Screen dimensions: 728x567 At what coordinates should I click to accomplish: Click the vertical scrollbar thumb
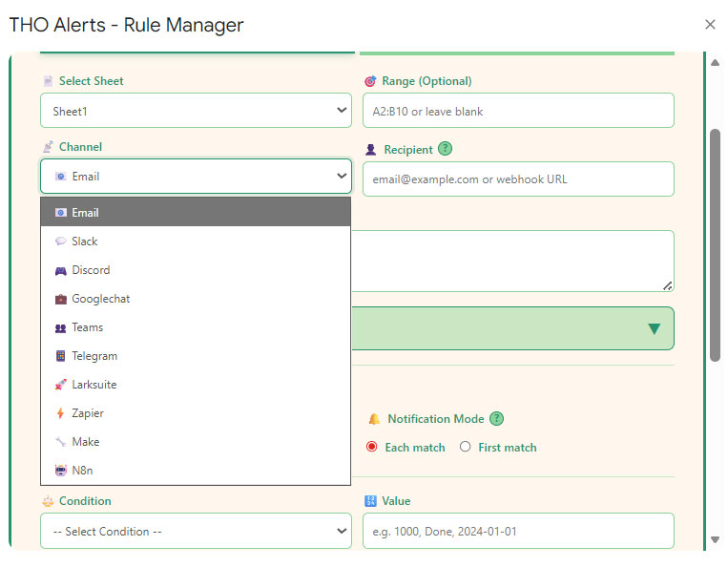pyautogui.click(x=715, y=244)
